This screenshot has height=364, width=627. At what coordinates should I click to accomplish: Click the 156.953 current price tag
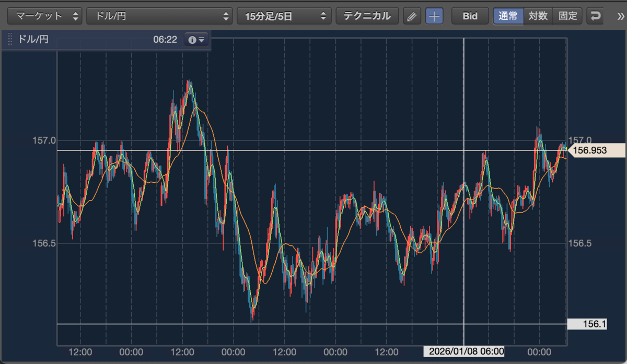click(596, 150)
